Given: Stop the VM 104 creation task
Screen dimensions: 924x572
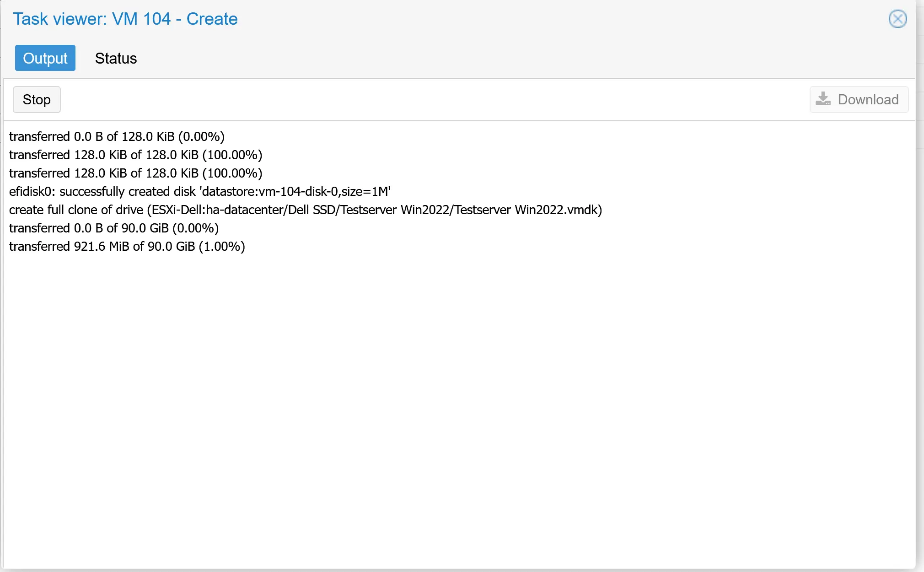Looking at the screenshot, I should pos(37,99).
